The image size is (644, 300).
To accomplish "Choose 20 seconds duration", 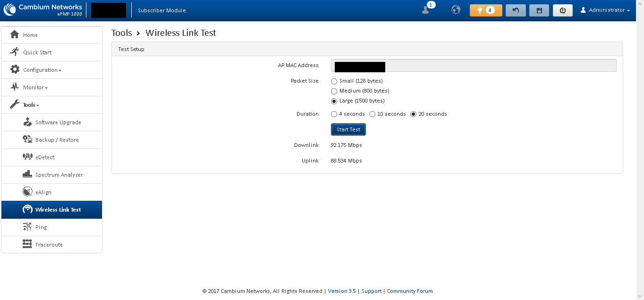I will click(414, 114).
